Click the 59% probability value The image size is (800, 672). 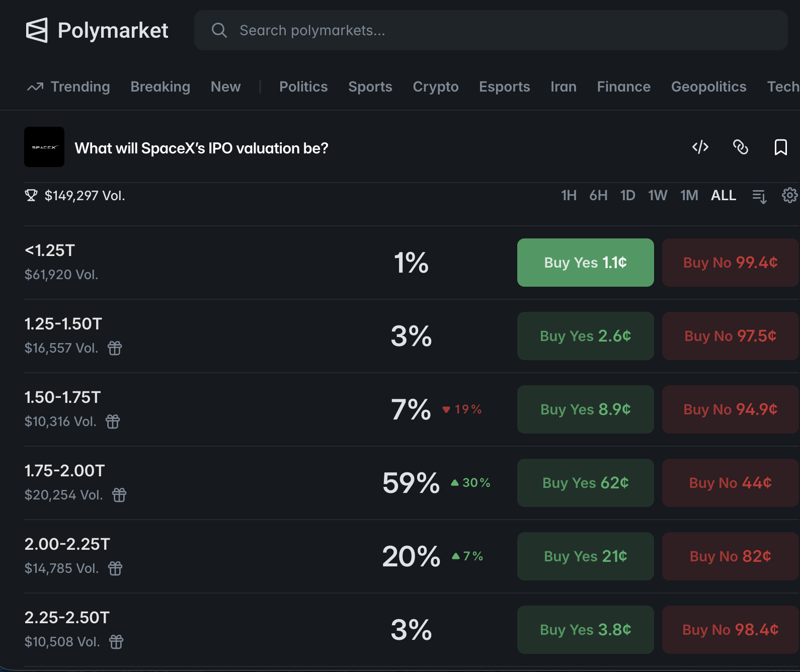click(411, 483)
